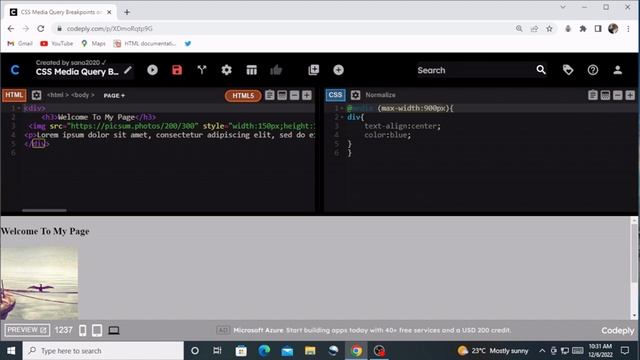Click the Microsoft Azure ad link

click(x=372, y=330)
